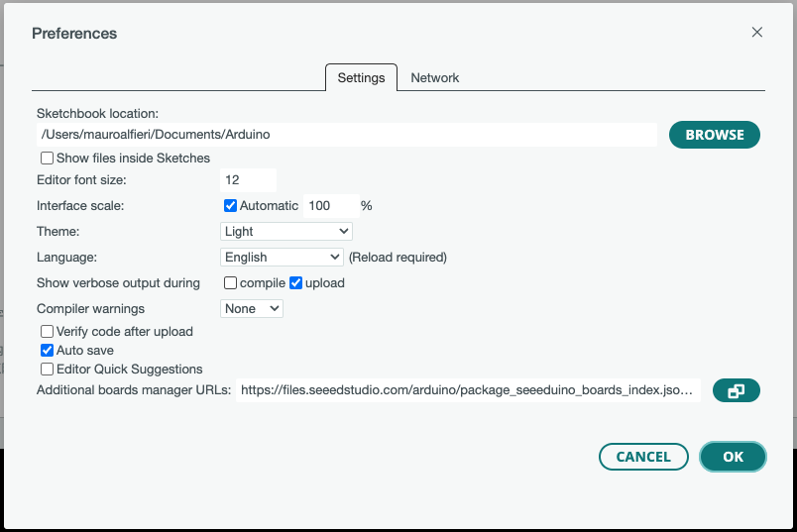Image resolution: width=797 pixels, height=532 pixels.
Task: Open the Theme dropdown
Action: (286, 232)
